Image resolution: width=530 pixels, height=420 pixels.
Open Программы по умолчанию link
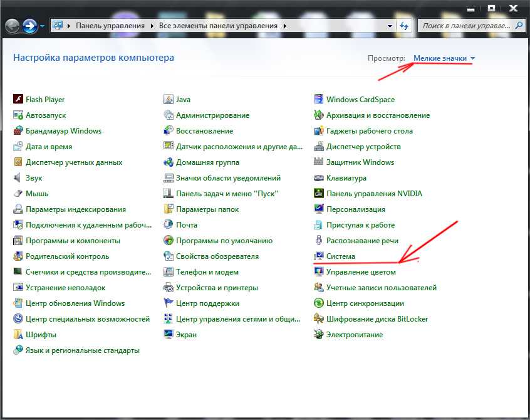pos(224,241)
